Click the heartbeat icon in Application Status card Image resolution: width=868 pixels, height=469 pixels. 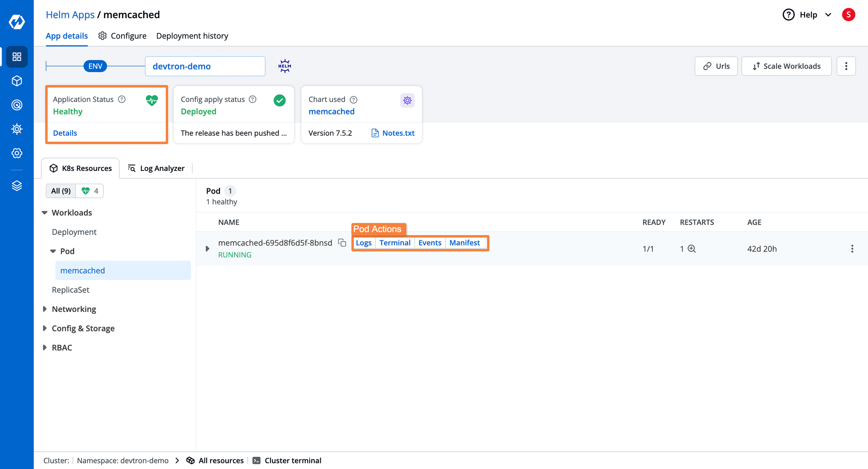(152, 101)
